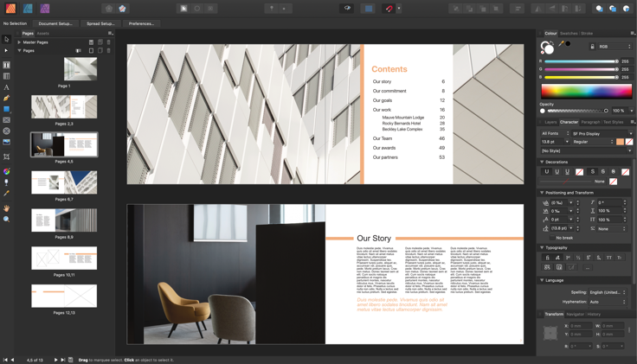This screenshot has width=637, height=364.
Task: Open Preferences
Action: pyautogui.click(x=141, y=23)
